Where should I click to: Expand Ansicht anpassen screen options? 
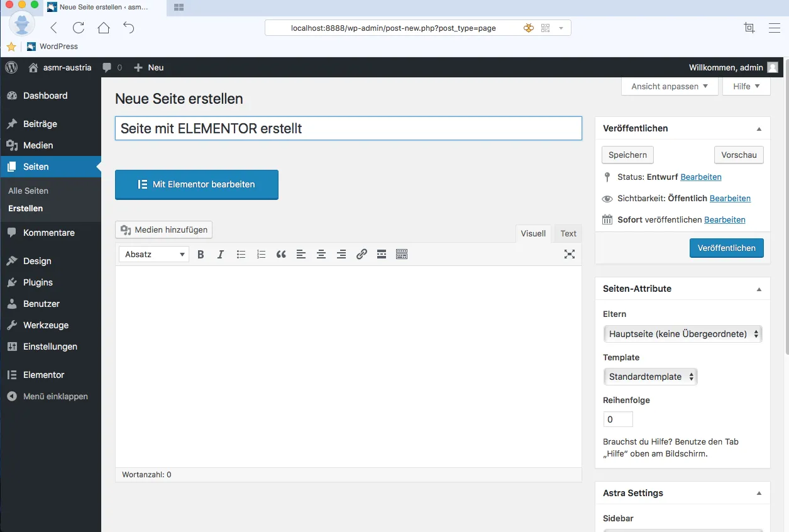click(670, 86)
